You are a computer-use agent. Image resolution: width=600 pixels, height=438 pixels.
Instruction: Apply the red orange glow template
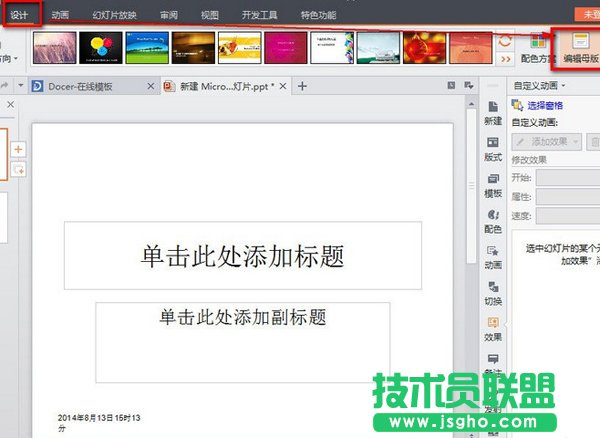pos(425,48)
